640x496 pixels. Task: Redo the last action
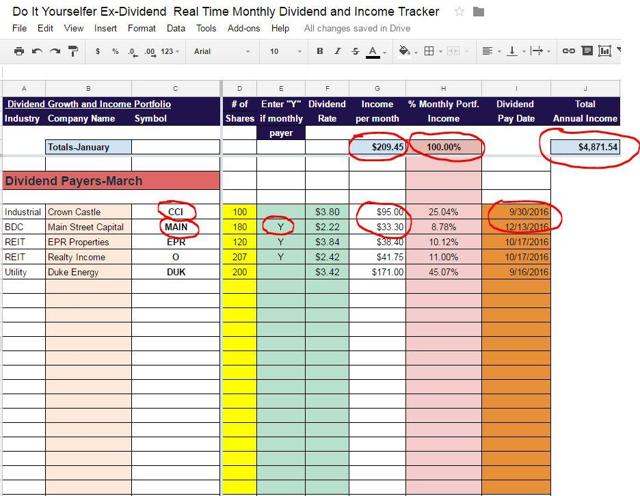pos(55,51)
